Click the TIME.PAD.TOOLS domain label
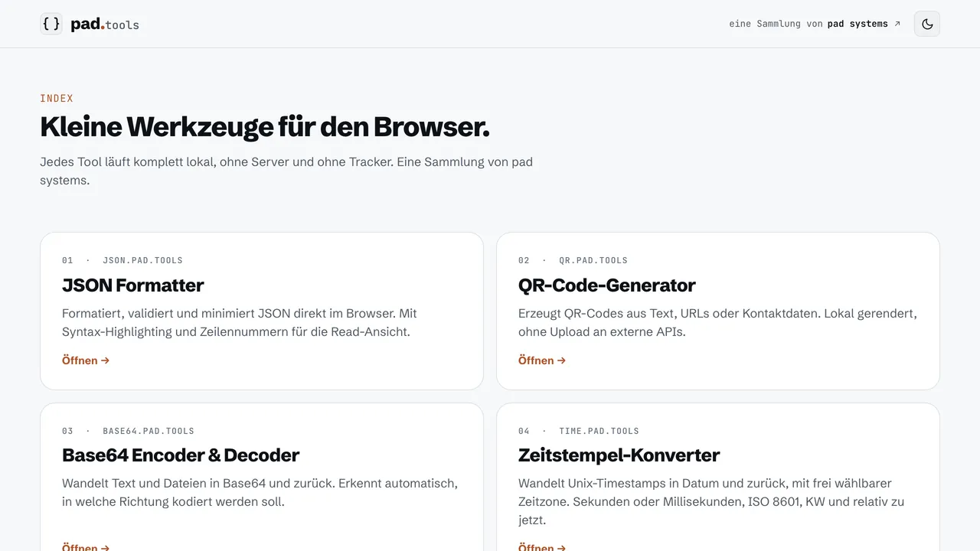980x551 pixels. click(599, 431)
